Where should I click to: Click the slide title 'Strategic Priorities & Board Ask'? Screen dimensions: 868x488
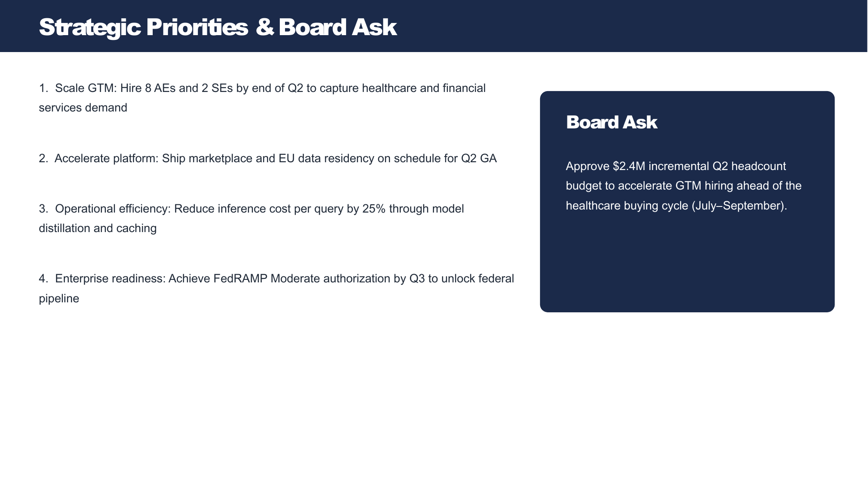[218, 27]
